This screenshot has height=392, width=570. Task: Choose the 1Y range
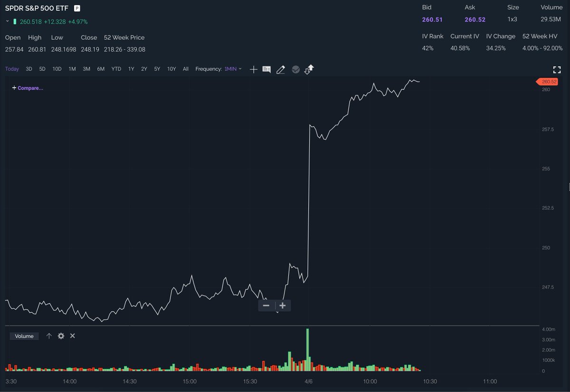point(131,69)
